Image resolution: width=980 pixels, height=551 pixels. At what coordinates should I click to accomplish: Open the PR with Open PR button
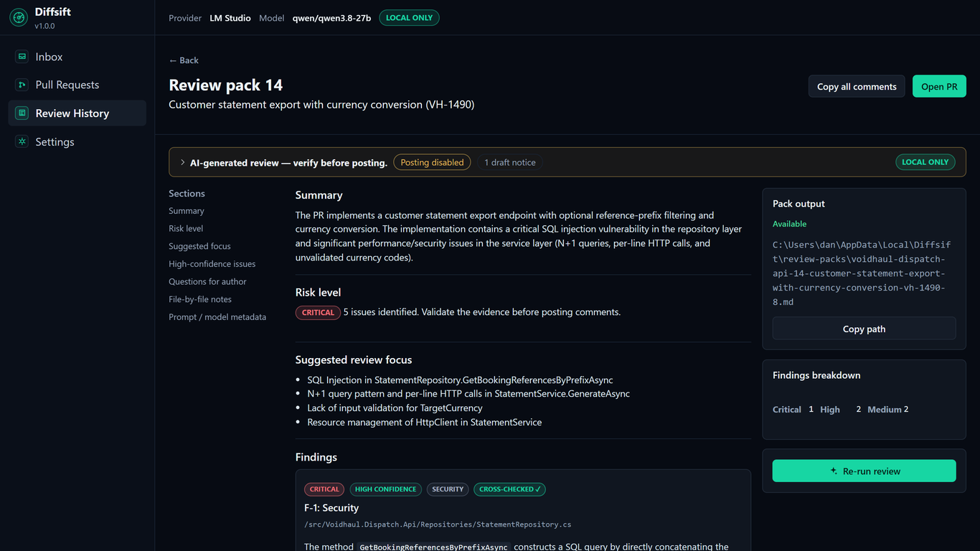939,86
